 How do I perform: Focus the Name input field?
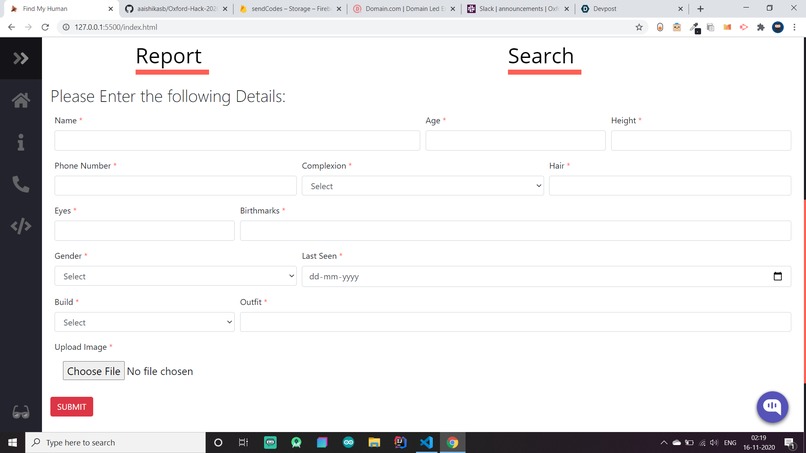pos(237,140)
